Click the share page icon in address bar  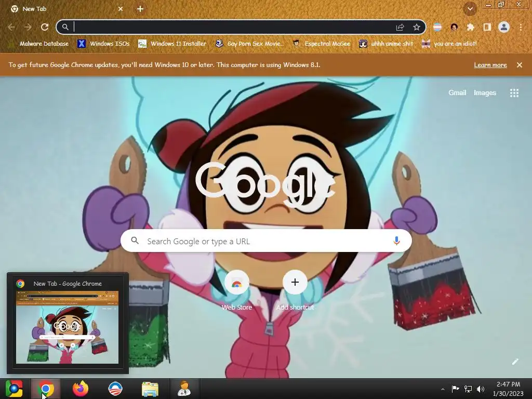(x=400, y=27)
